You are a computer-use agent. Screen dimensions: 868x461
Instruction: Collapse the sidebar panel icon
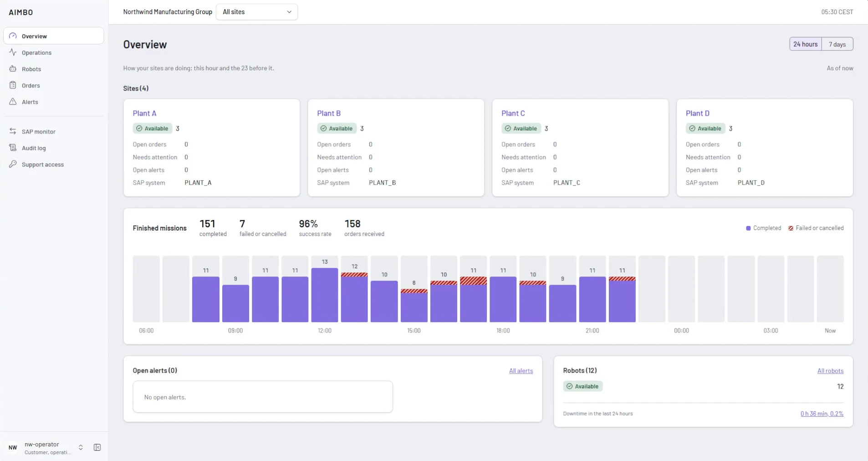(97, 447)
